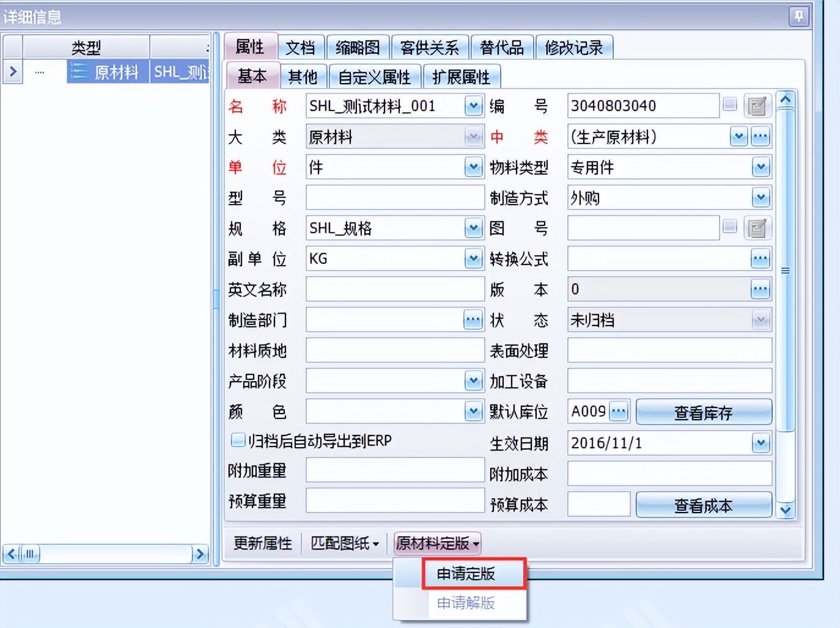Click the 查看库存 button
This screenshot has width=840, height=628.
pyautogui.click(x=704, y=412)
